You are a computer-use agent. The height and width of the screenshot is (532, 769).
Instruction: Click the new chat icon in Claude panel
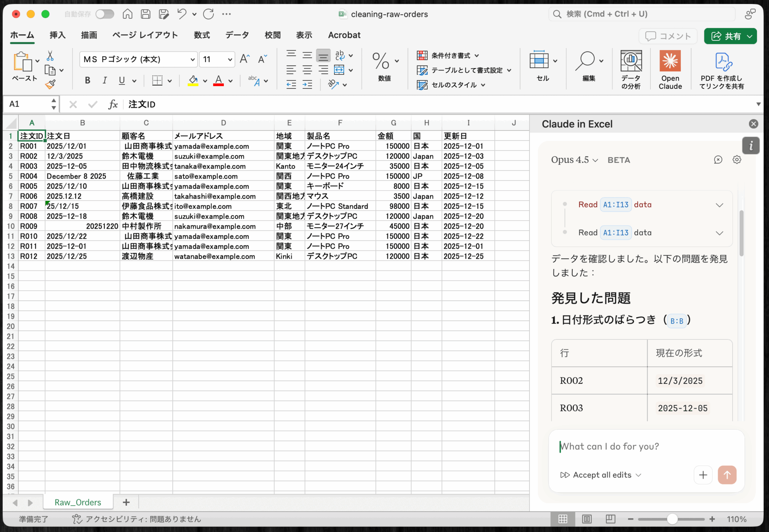(x=718, y=160)
